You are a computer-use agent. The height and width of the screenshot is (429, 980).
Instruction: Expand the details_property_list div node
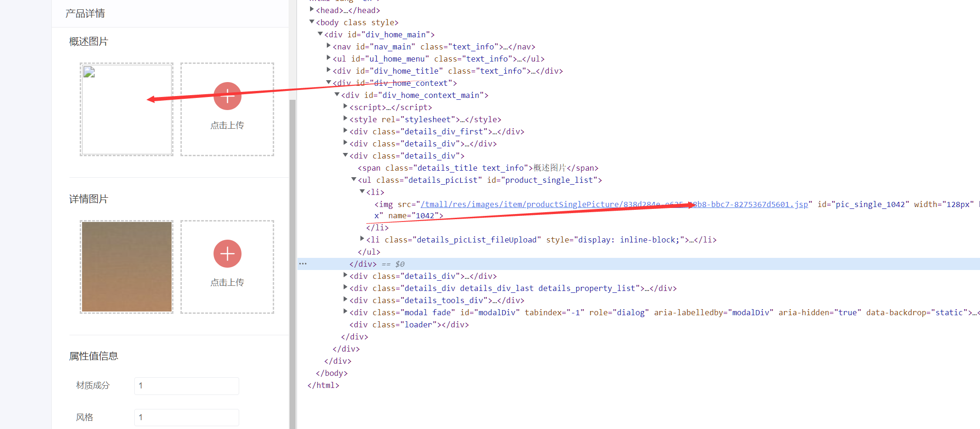tap(345, 287)
